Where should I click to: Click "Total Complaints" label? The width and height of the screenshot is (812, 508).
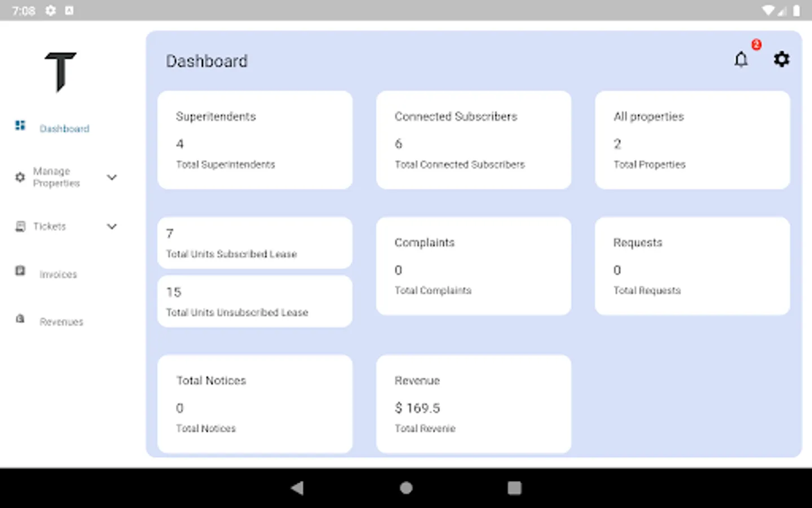433,290
